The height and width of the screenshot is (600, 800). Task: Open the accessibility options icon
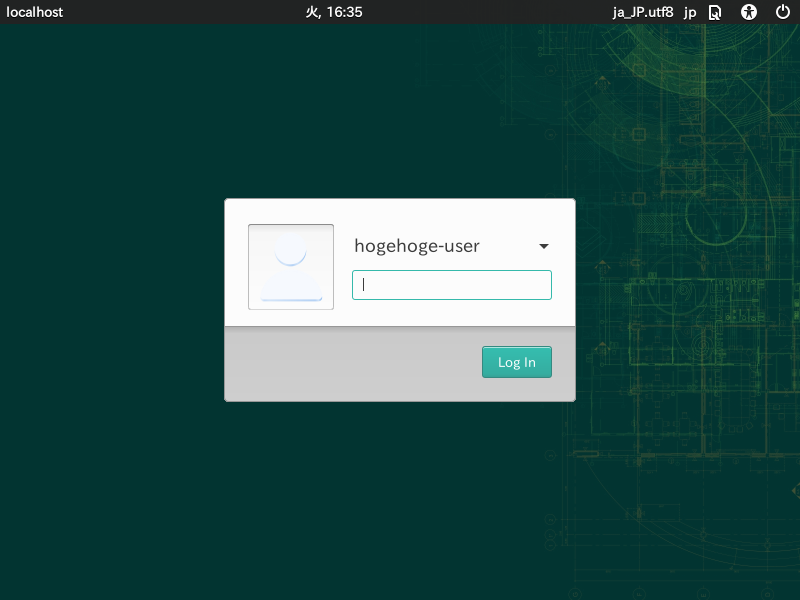(x=748, y=12)
